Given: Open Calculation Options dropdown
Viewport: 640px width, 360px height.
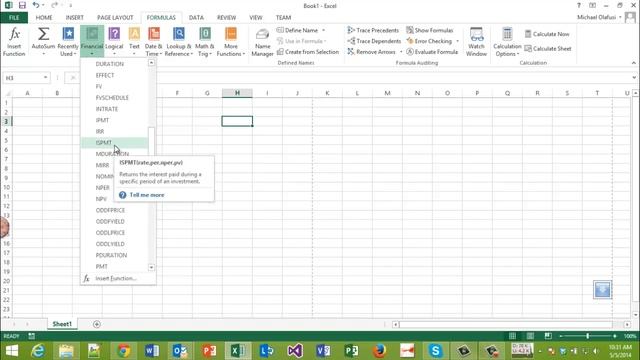Looking at the screenshot, I should click(507, 42).
